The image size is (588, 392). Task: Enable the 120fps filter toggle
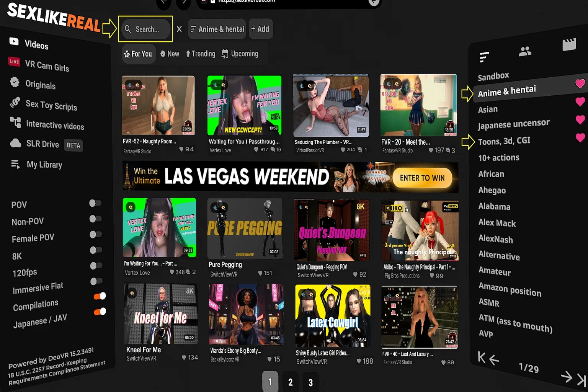pos(96,266)
